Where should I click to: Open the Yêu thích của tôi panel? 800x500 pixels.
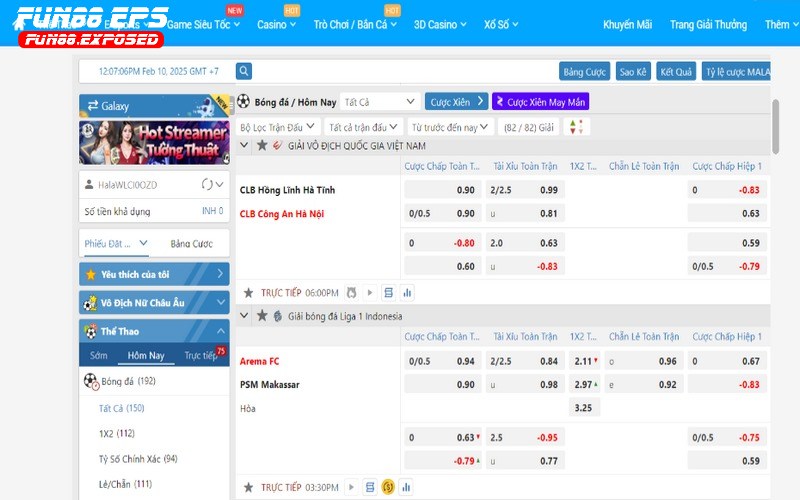pyautogui.click(x=154, y=274)
